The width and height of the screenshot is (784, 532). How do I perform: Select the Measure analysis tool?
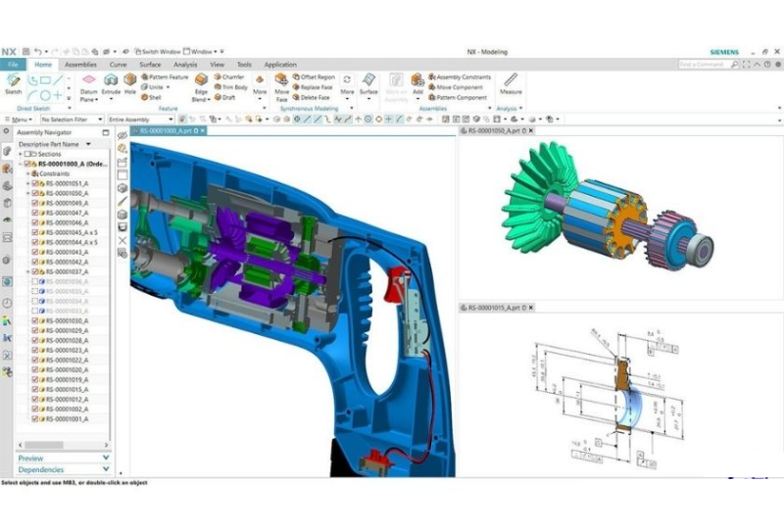click(511, 83)
